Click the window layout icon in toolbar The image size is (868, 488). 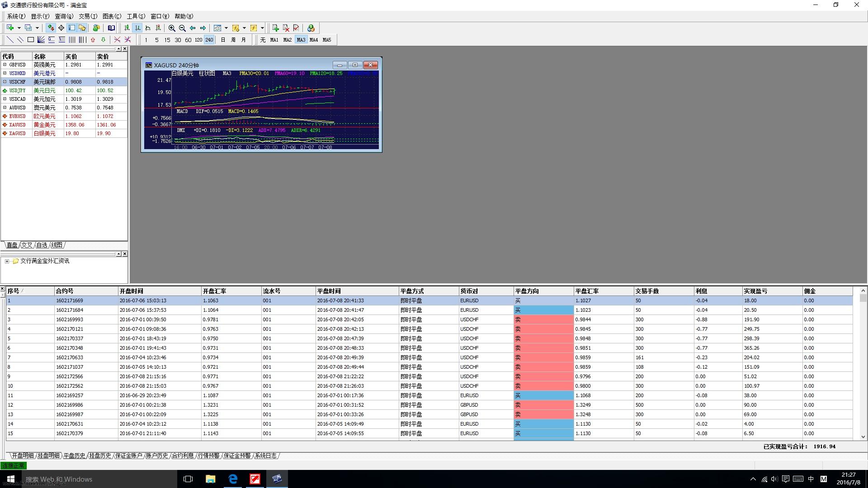(x=28, y=28)
